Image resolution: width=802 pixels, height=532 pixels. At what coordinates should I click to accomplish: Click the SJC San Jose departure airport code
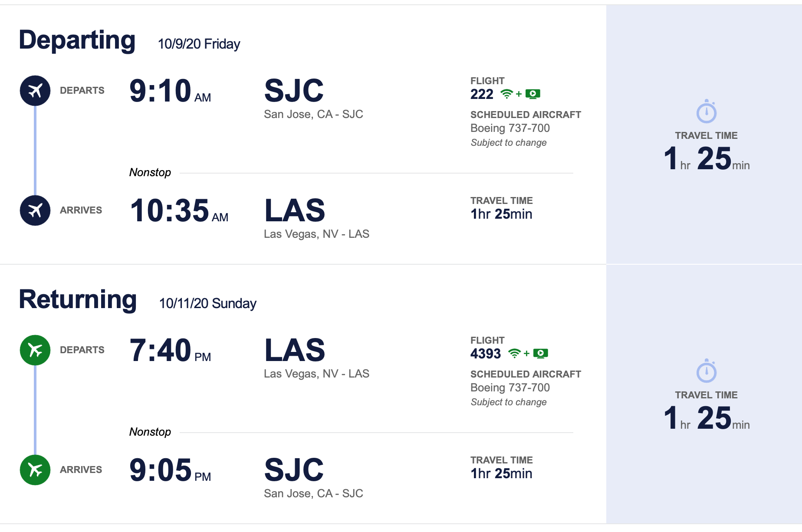[x=294, y=91]
